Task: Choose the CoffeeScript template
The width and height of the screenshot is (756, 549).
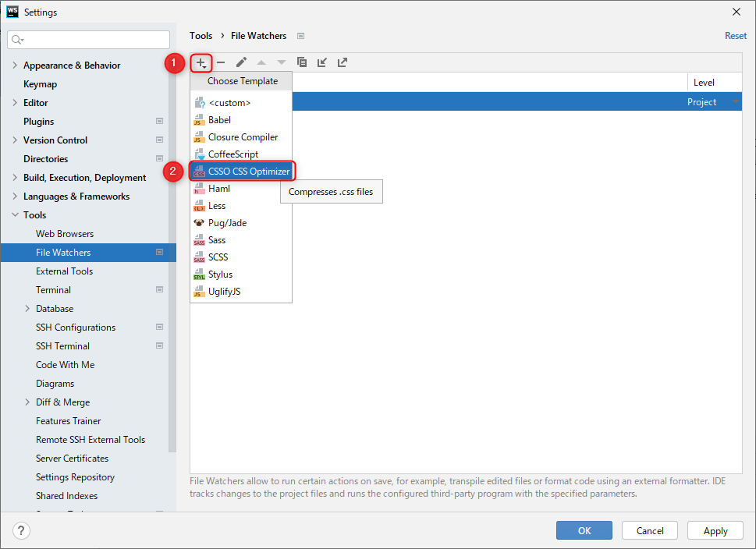Action: pyautogui.click(x=241, y=154)
